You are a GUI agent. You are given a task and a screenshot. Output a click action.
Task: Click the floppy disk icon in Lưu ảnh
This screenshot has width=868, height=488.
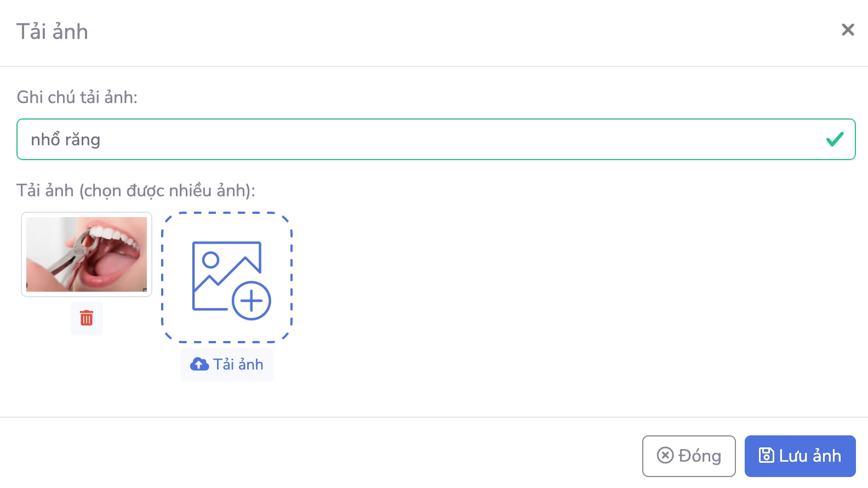pyautogui.click(x=766, y=455)
